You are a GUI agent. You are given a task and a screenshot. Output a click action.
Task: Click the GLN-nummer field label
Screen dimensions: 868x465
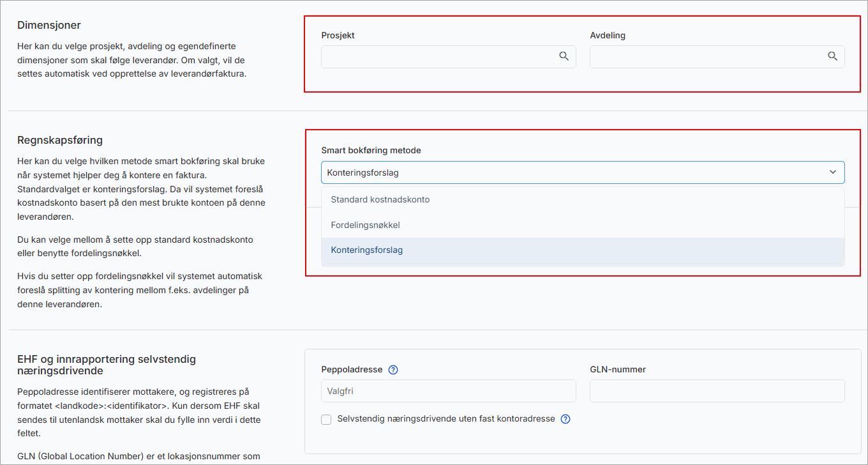tap(618, 370)
